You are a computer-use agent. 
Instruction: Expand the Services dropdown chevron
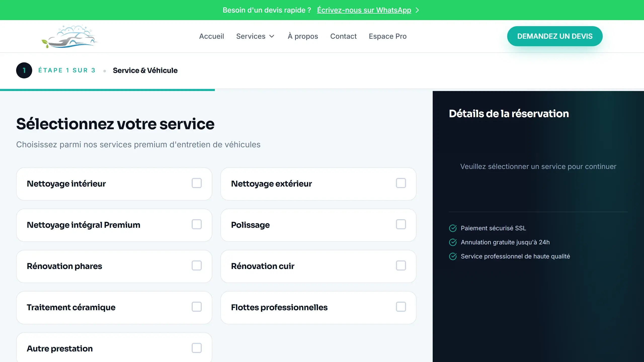pos(272,36)
